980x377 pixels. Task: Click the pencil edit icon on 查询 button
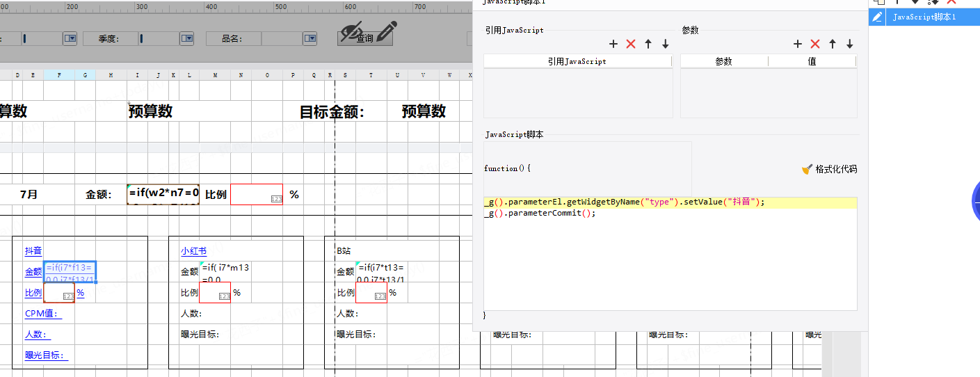point(387,31)
